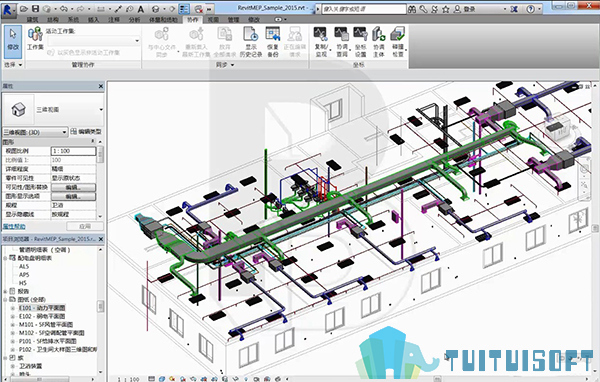
Task: Open the 属性帮助 (Properties help) link
Action: pyautogui.click(x=14, y=226)
